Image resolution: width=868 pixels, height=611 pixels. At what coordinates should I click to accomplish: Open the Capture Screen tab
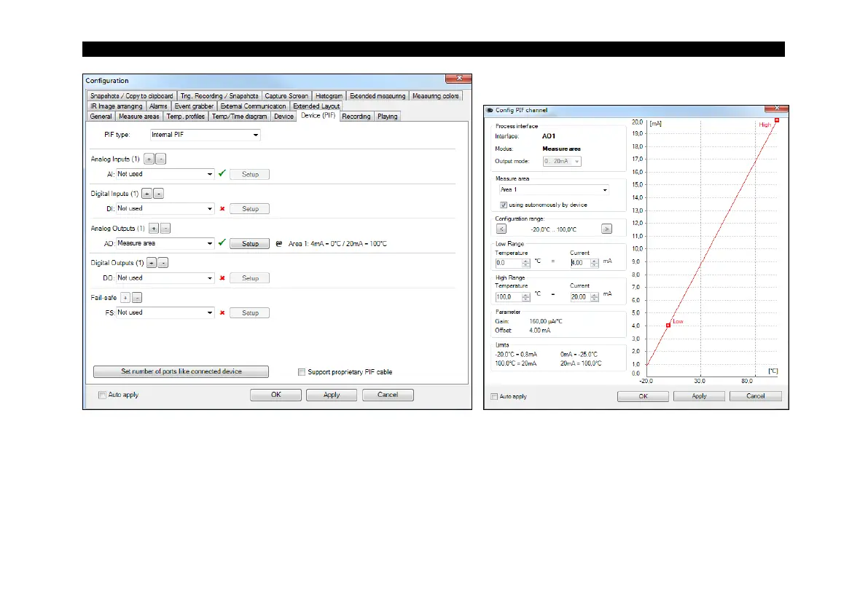[x=286, y=96]
